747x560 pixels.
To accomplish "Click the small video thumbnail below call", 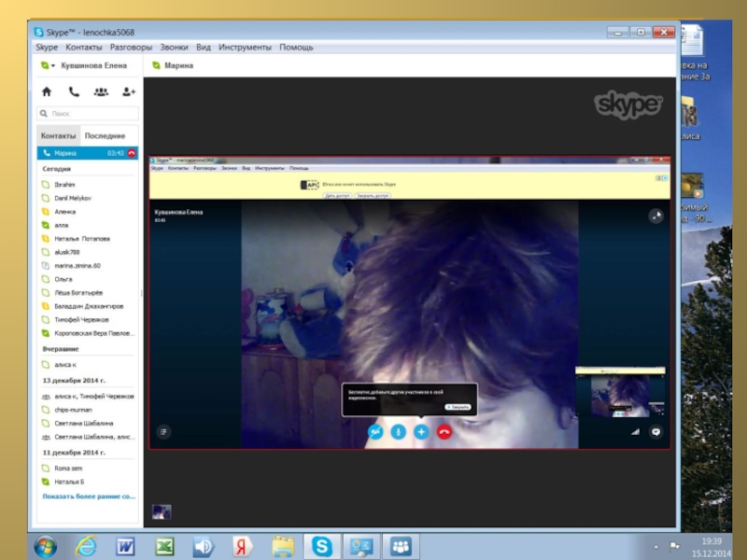I will tap(162, 511).
